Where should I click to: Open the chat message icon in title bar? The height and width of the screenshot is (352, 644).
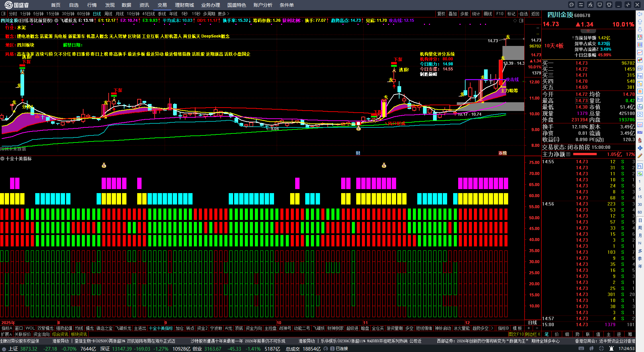click(x=572, y=5)
